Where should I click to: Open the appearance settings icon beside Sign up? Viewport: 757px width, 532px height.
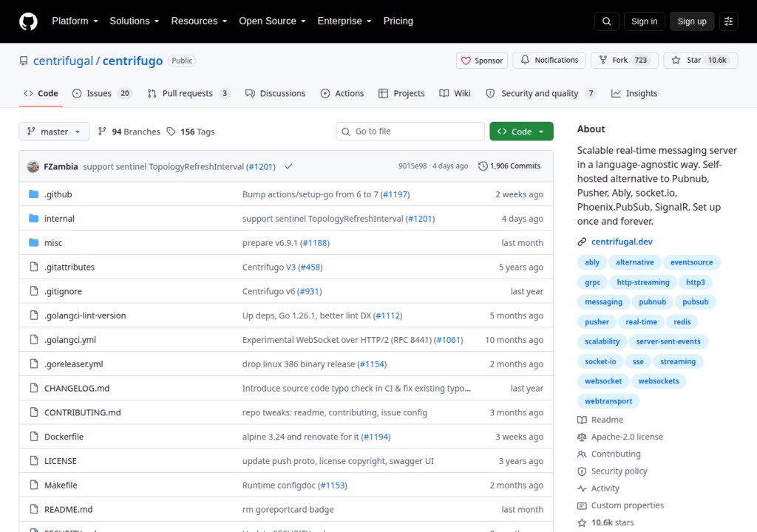728,21
